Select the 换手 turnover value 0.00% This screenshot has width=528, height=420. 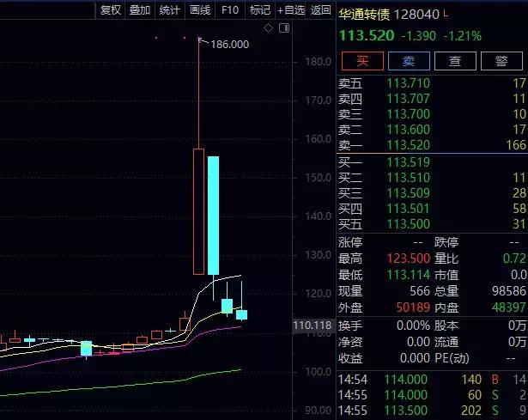413,326
